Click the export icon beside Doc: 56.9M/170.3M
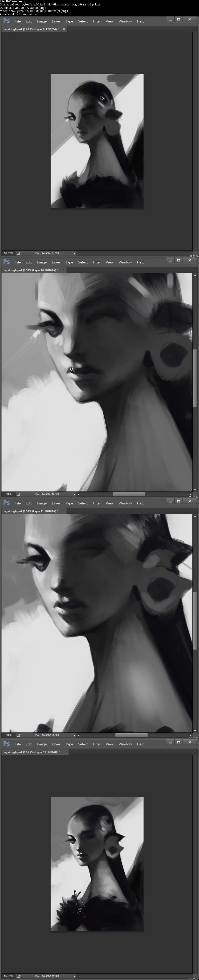 pyautogui.click(x=18, y=494)
